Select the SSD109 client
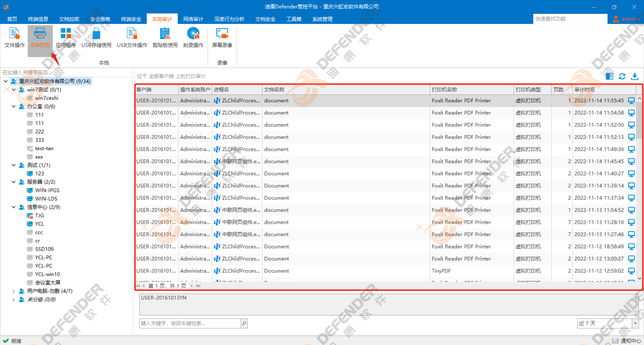 click(x=44, y=249)
